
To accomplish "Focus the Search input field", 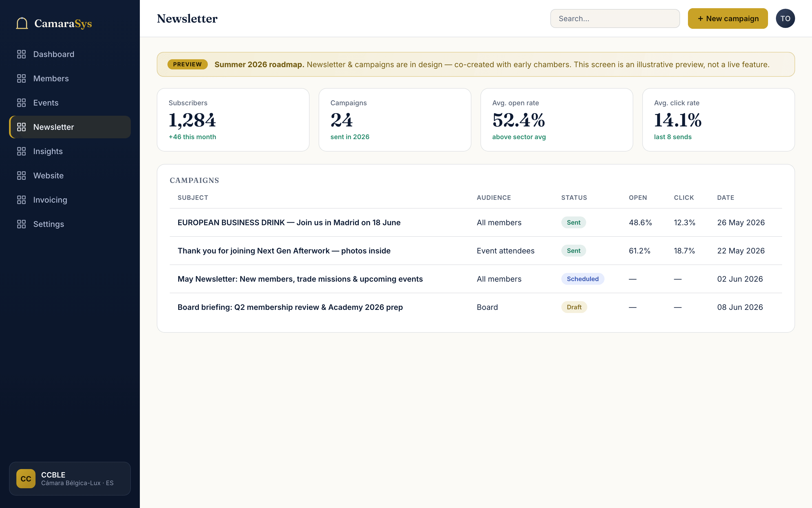I will click(x=615, y=18).
